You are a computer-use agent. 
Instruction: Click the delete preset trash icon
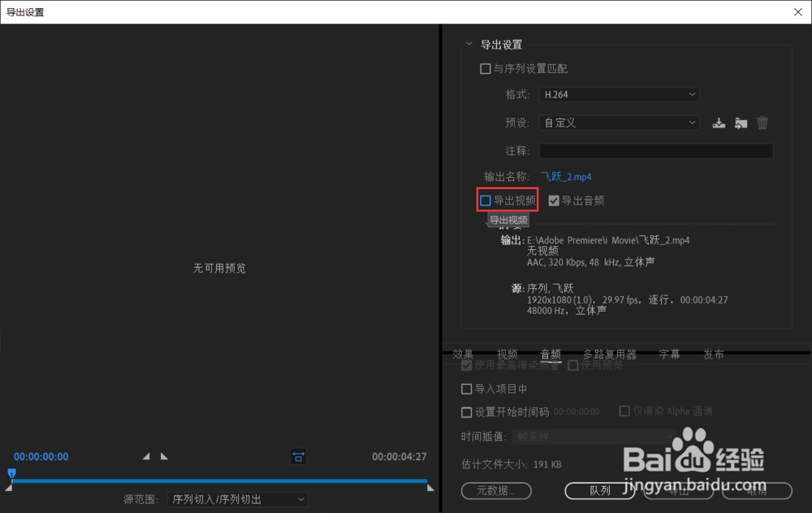[762, 123]
